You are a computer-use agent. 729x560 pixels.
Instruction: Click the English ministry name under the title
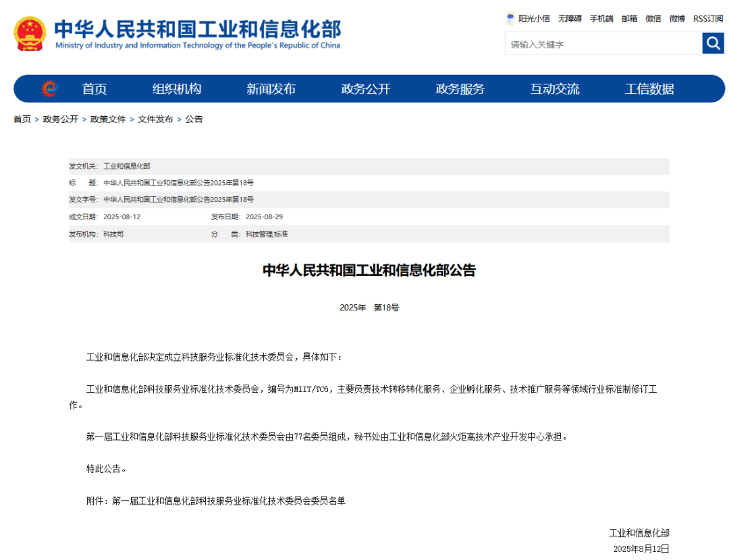pyautogui.click(x=198, y=46)
